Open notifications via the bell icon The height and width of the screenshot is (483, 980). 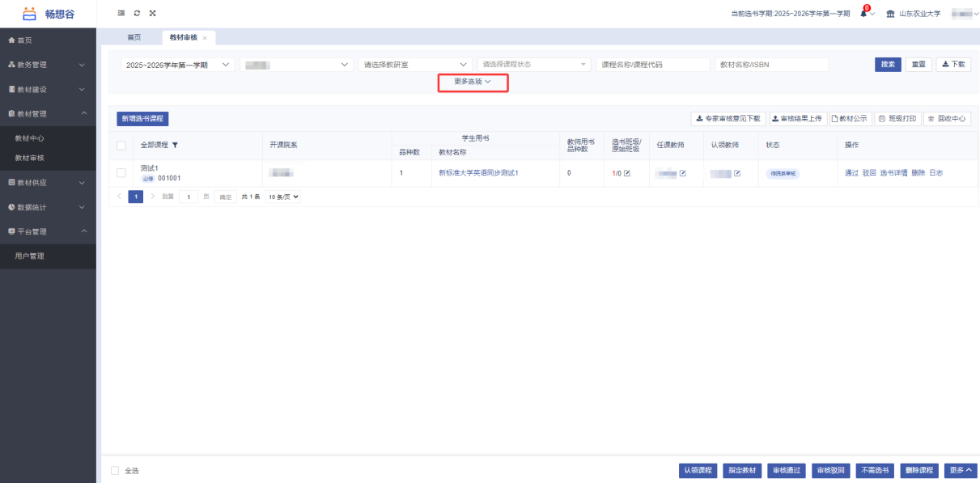863,14
